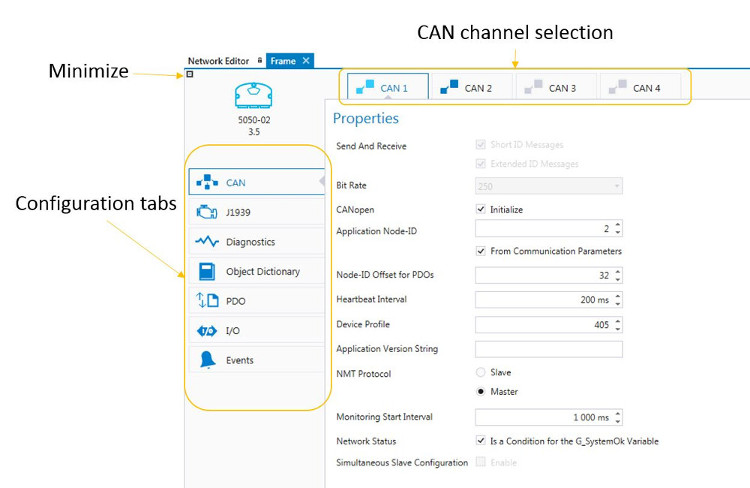Toggle Simultaneous Slave Configuration Enable checkbox
The width and height of the screenshot is (750, 488).
click(481, 462)
